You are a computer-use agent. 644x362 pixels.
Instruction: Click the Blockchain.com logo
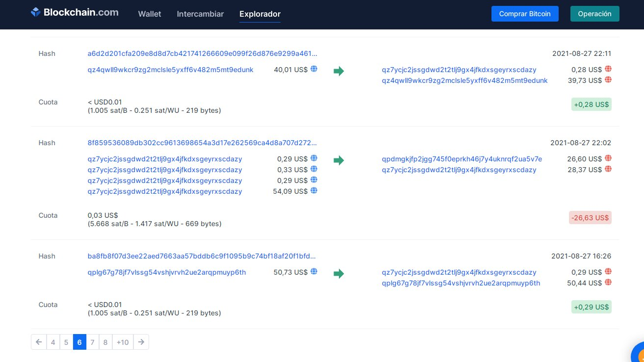click(x=75, y=12)
